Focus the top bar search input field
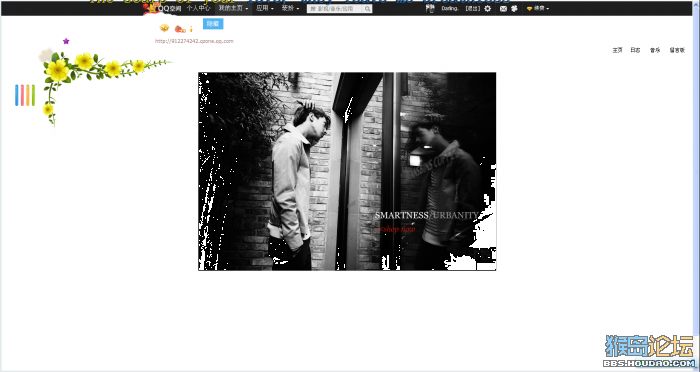 point(335,8)
